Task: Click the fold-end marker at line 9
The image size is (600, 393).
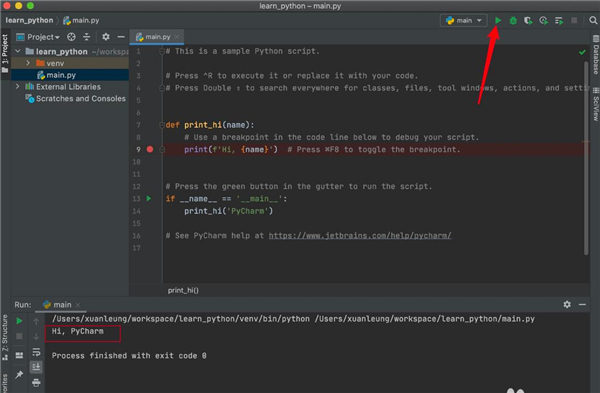Action: [162, 150]
